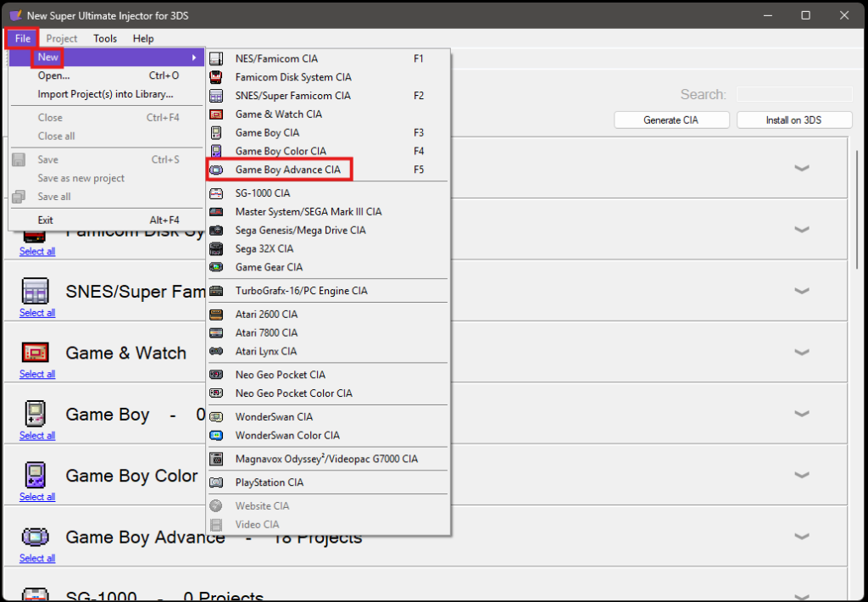Click the SNES/Super Famicom CIA menu icon

(x=216, y=96)
